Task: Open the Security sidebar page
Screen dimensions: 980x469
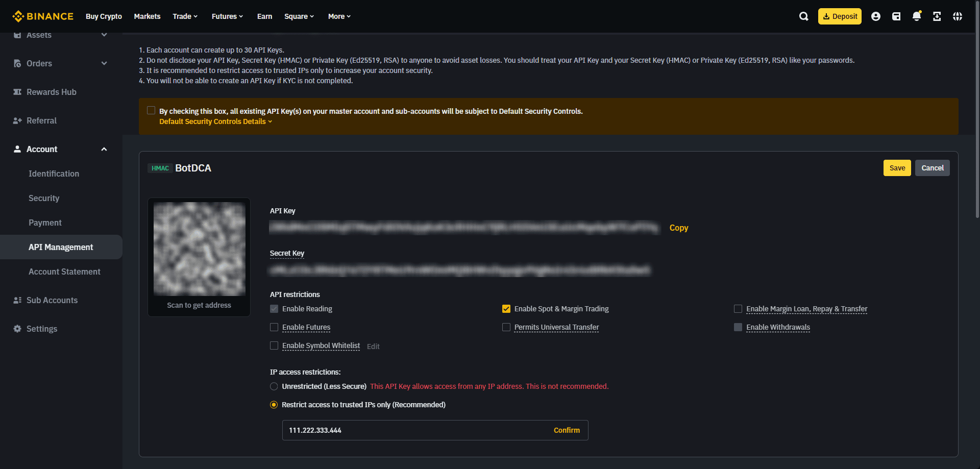Action: [x=44, y=198]
